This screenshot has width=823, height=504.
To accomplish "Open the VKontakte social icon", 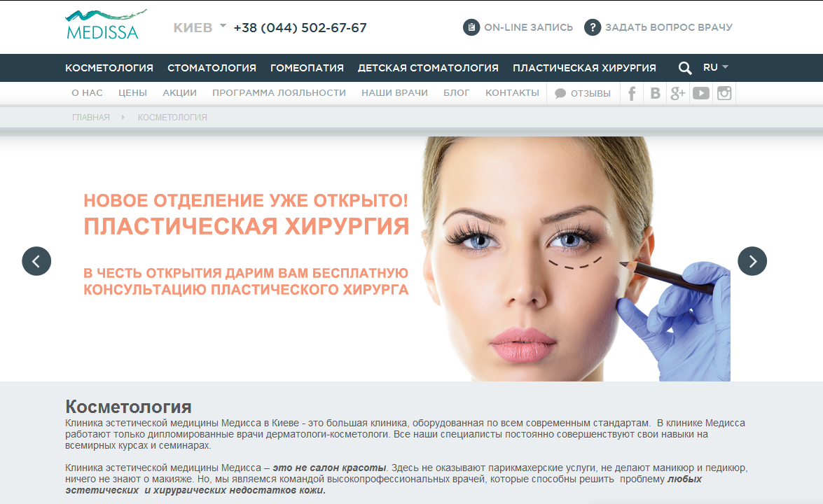I will click(655, 93).
